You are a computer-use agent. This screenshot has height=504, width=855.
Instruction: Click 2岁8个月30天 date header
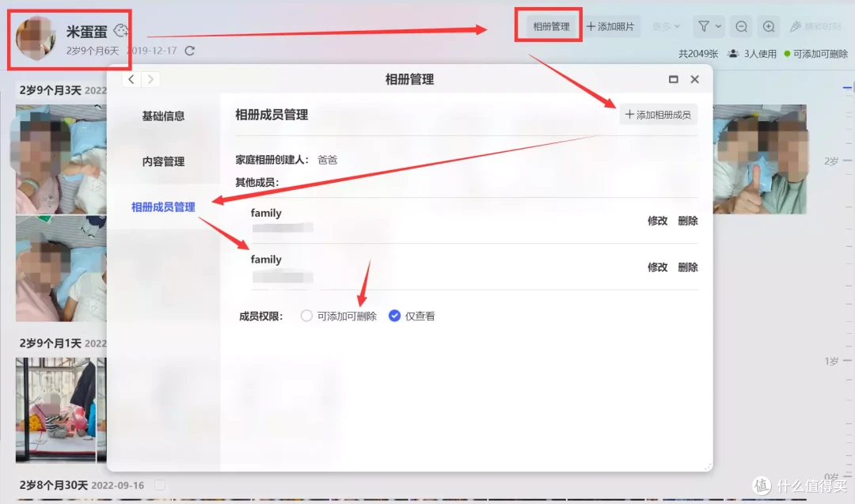click(x=54, y=485)
